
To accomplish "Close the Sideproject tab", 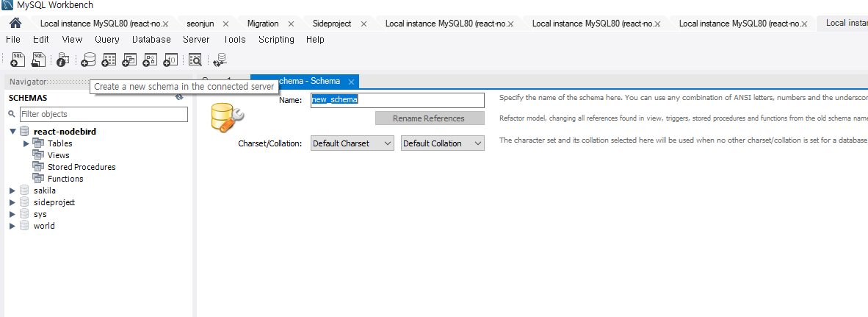I will [x=364, y=24].
